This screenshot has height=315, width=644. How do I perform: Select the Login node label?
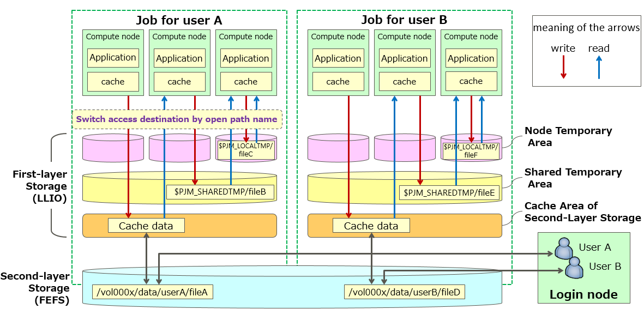point(583,295)
